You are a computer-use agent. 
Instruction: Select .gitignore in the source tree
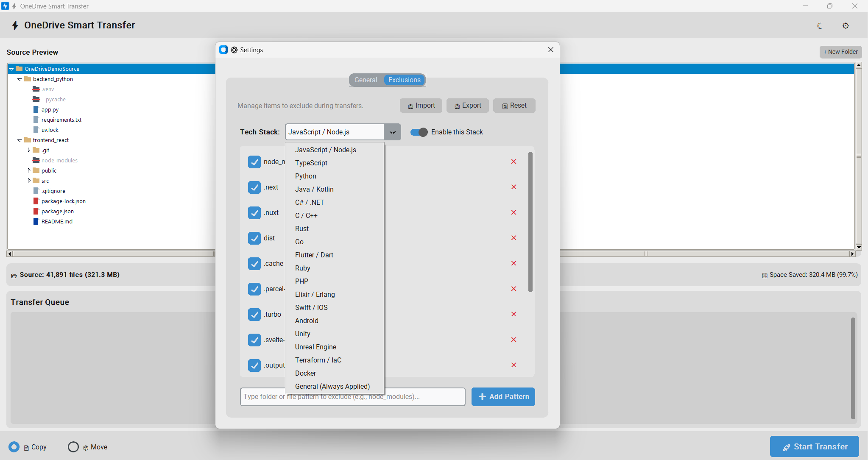pos(53,191)
